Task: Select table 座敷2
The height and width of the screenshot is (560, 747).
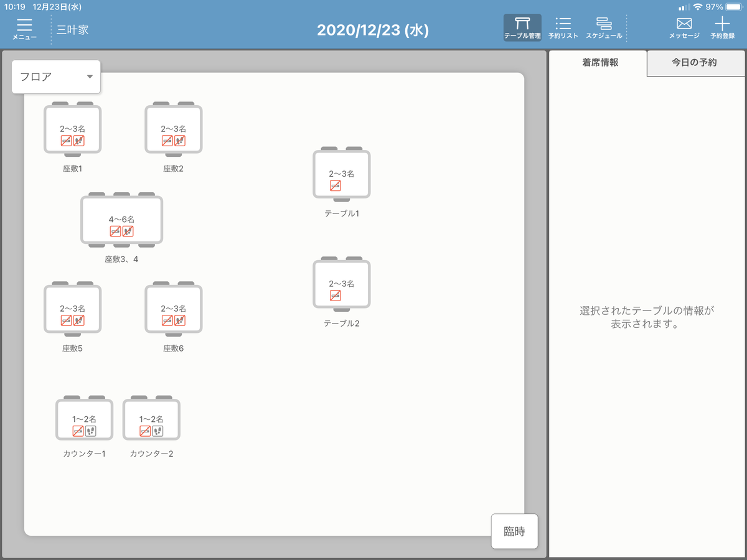Action: (174, 129)
